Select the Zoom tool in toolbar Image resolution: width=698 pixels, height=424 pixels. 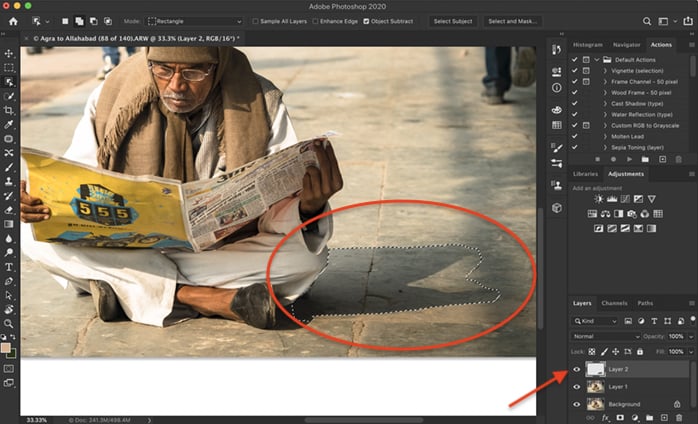tap(8, 323)
